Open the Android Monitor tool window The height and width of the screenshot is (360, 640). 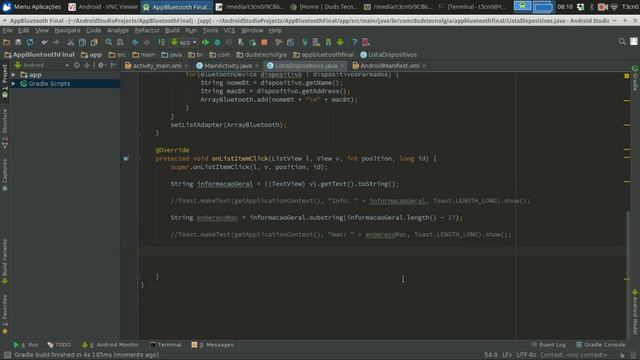pos(110,345)
